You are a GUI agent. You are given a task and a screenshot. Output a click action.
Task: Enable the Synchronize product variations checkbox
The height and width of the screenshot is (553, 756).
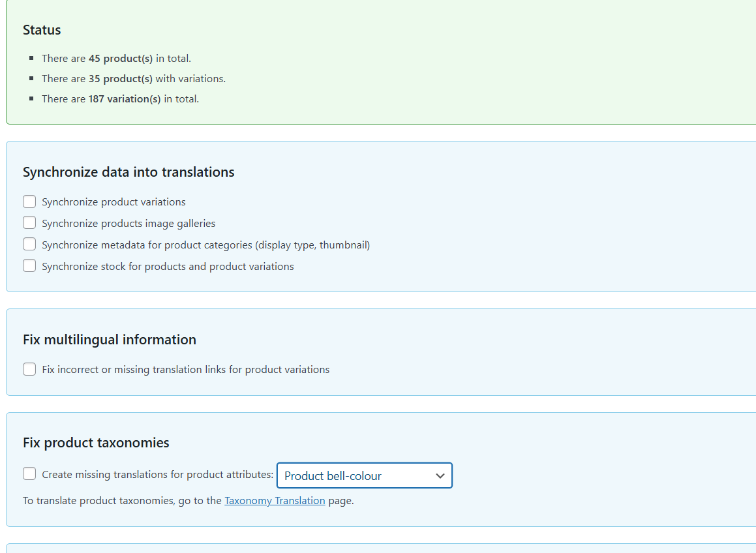tap(29, 202)
